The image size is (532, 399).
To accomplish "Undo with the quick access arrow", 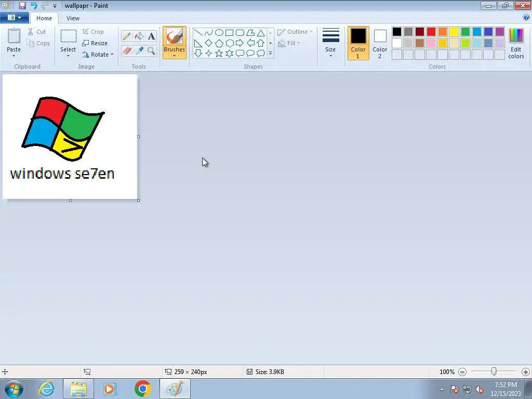I will tap(34, 5).
